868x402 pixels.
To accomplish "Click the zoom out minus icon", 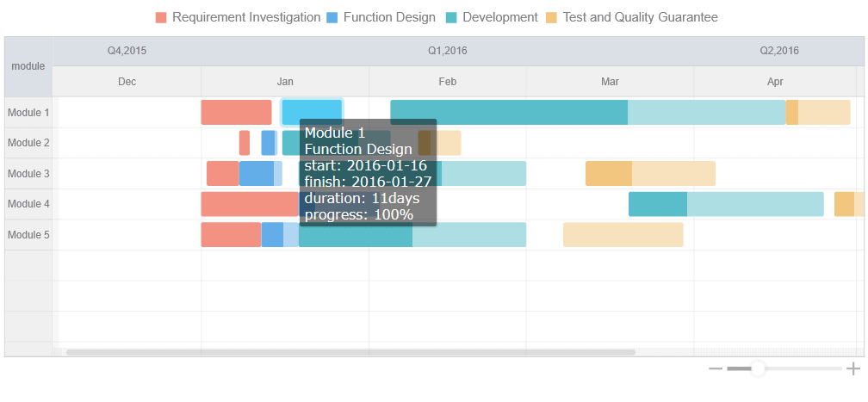I will 715,369.
